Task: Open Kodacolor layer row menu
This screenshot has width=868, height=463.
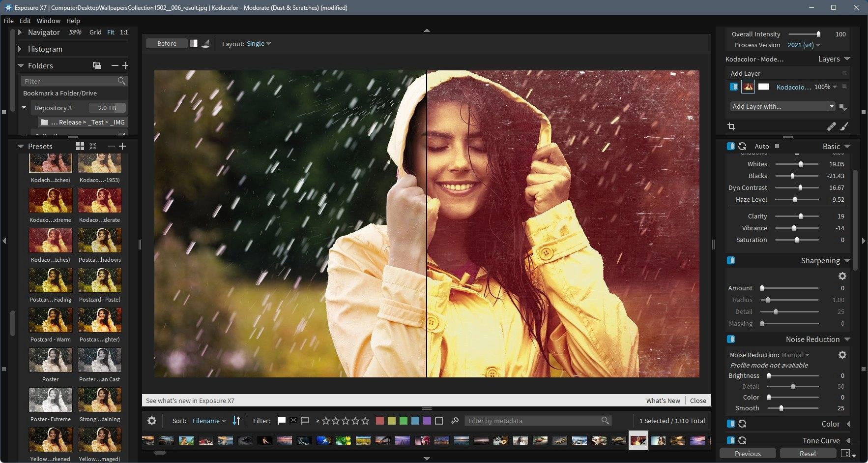Action: click(844, 87)
